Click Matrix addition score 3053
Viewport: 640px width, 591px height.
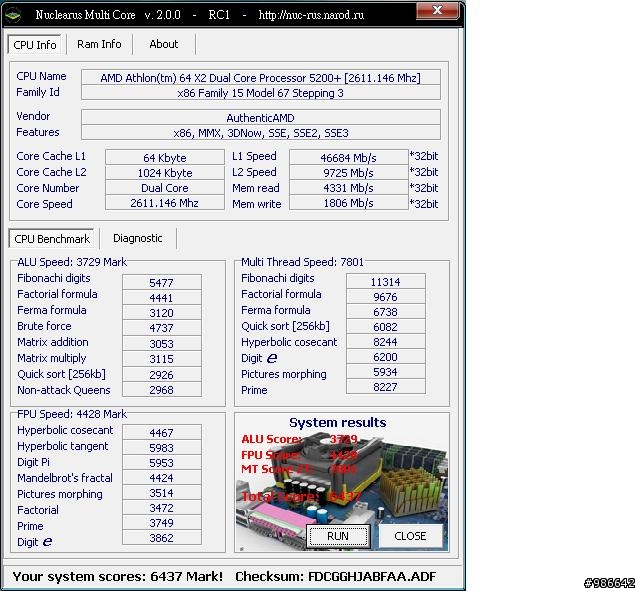(x=161, y=343)
